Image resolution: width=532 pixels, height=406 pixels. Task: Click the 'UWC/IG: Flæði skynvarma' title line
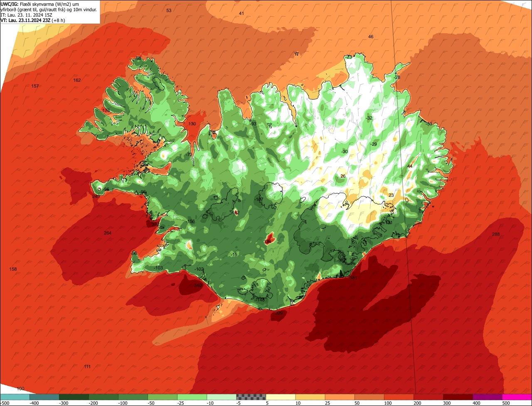click(x=39, y=4)
